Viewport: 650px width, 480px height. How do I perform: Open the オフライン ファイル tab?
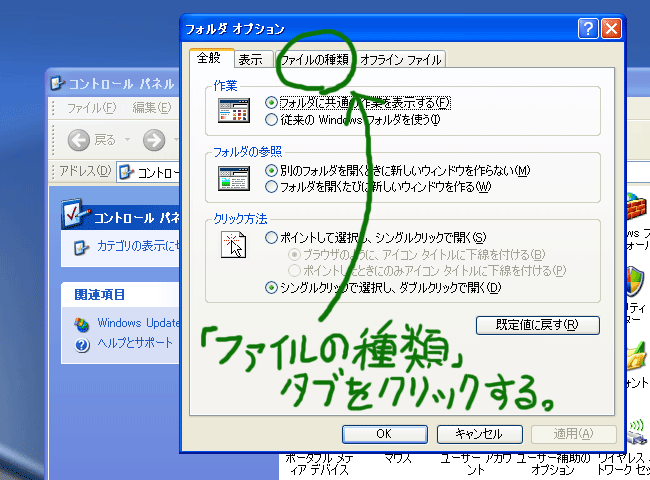pos(400,60)
